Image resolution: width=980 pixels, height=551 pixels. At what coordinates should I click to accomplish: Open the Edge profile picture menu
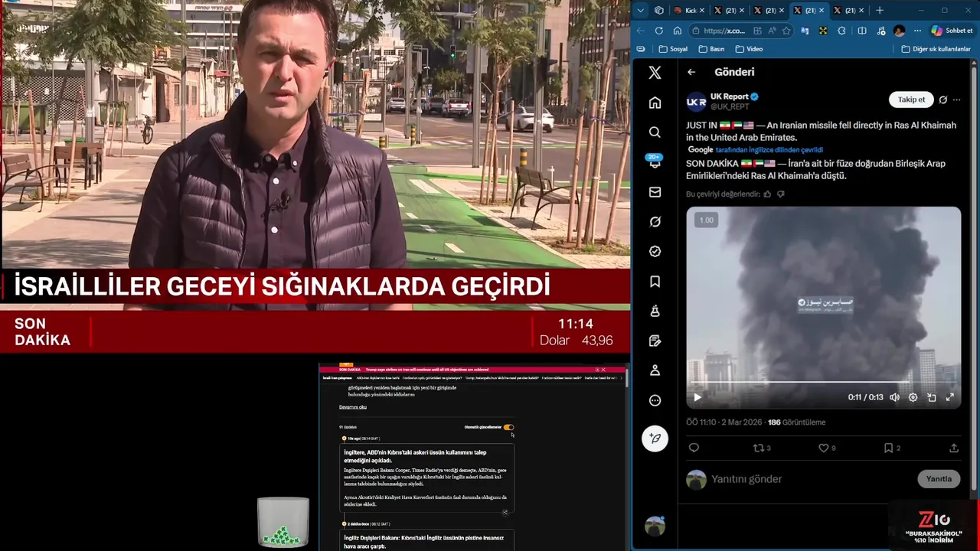(x=899, y=31)
